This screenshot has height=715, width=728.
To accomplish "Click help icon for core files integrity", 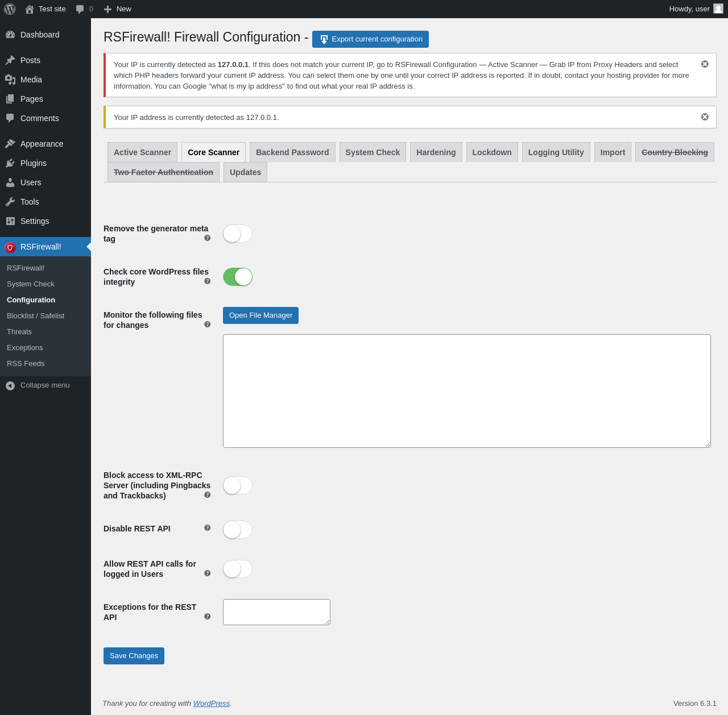I will pos(207,281).
